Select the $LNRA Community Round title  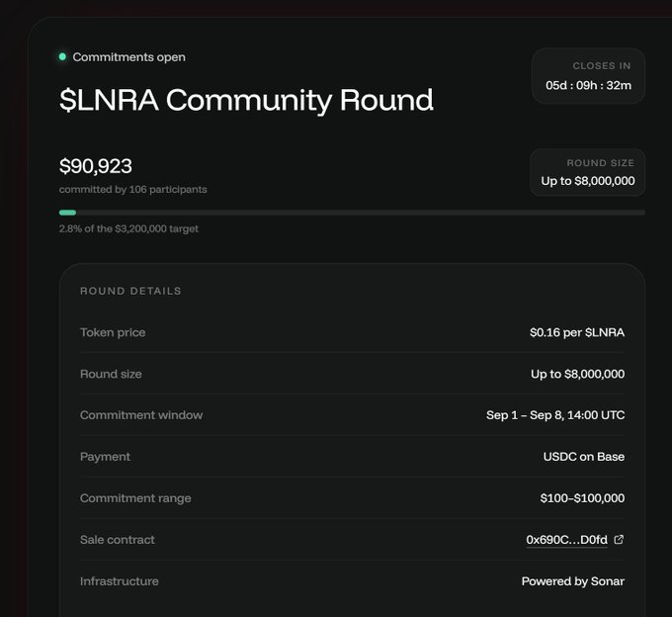click(x=246, y=100)
